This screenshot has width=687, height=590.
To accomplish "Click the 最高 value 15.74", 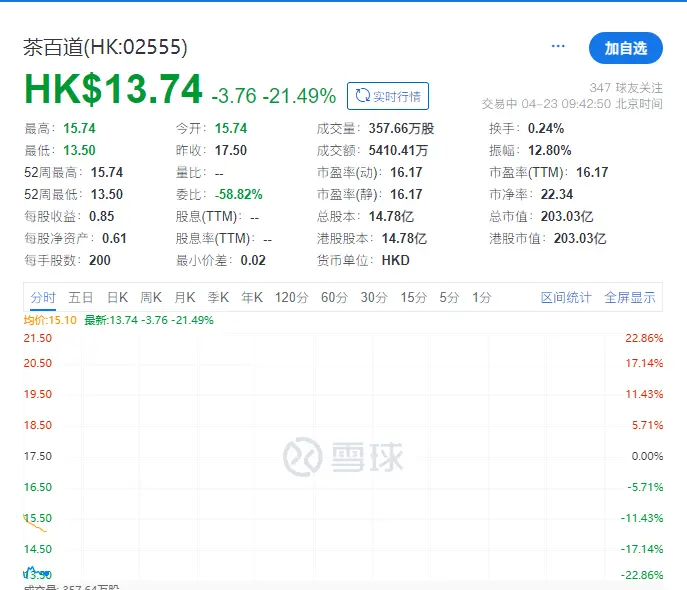I will [x=79, y=128].
